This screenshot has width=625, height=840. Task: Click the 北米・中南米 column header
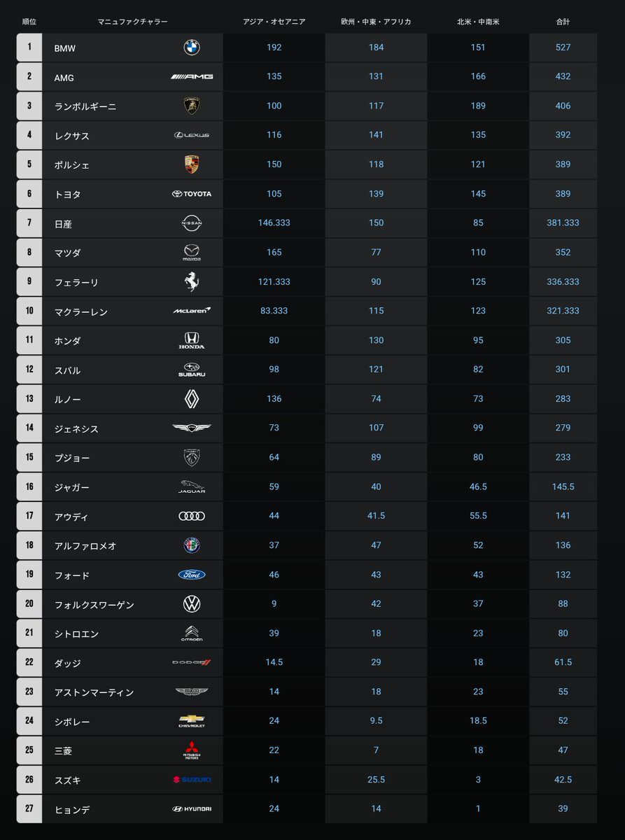click(x=478, y=22)
